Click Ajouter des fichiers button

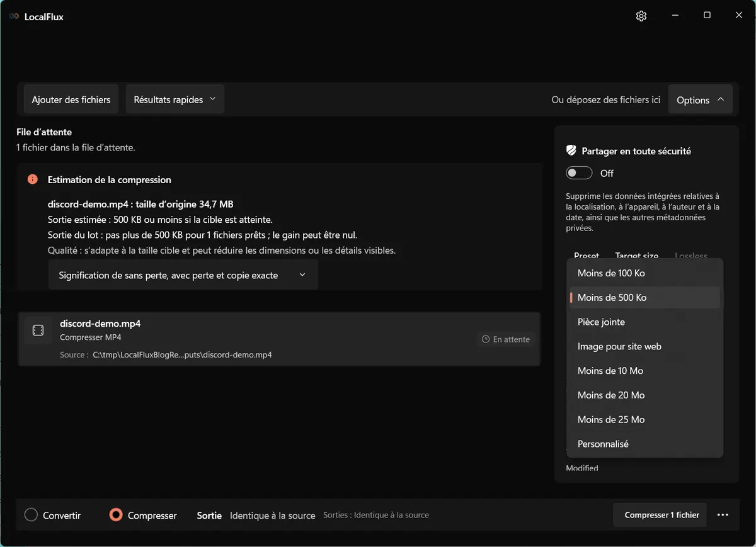tap(71, 99)
